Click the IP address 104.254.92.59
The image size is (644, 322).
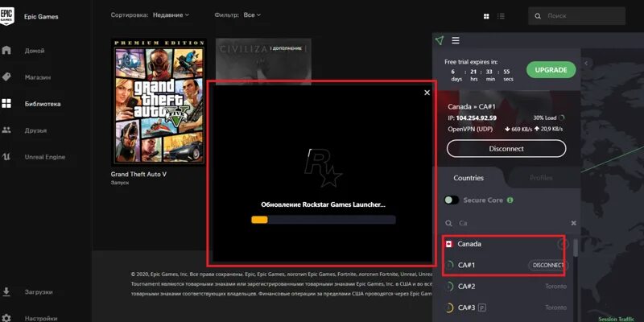[x=476, y=118]
